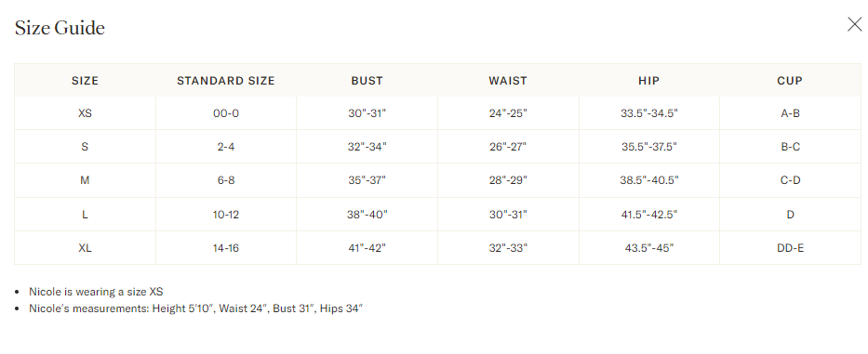Click the CUP column header
The height and width of the screenshot is (354, 868).
[790, 81]
